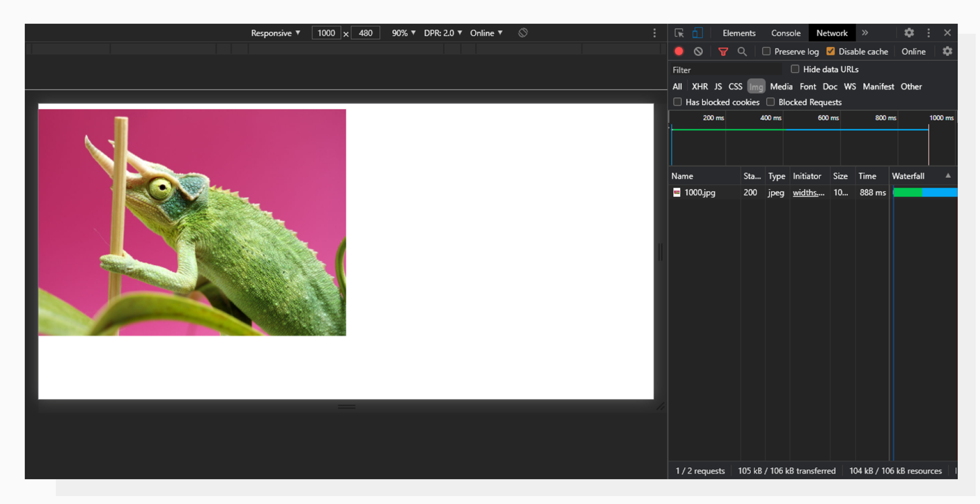Viewport: 980px width, 504px height.
Task: Open the network filter funnel icon
Action: coord(723,51)
